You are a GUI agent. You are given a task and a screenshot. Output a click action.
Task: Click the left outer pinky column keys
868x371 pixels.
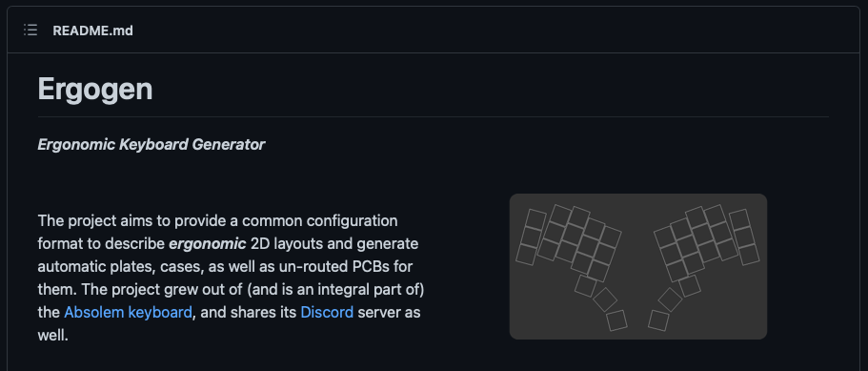531,237
